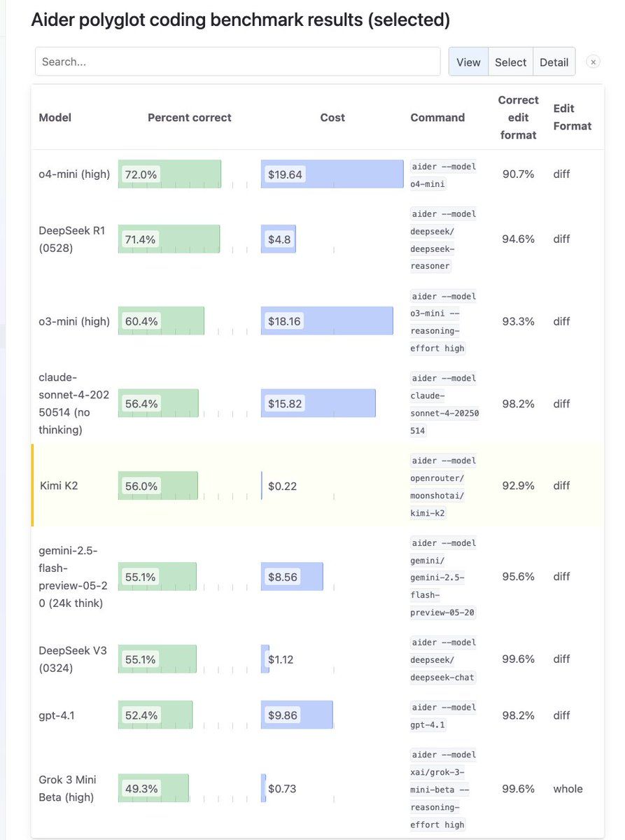Click the o4-mini (high) model row

pos(318,174)
